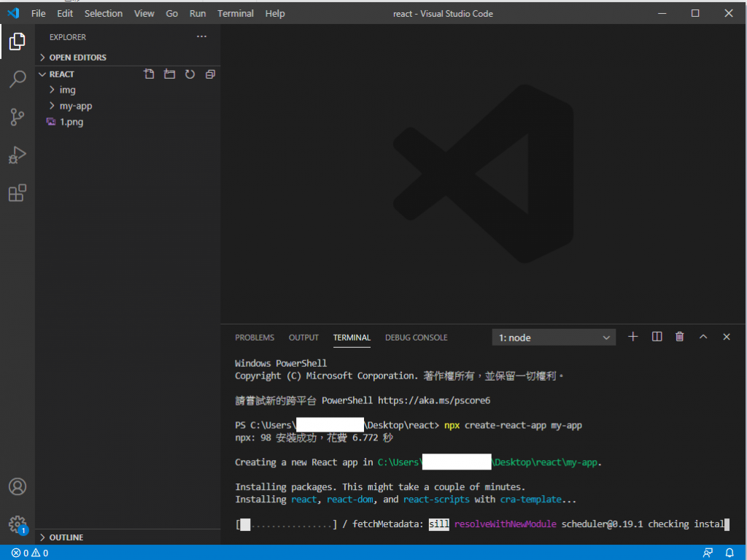
Task: Click the VS Code logo in title bar
Action: coord(13,13)
